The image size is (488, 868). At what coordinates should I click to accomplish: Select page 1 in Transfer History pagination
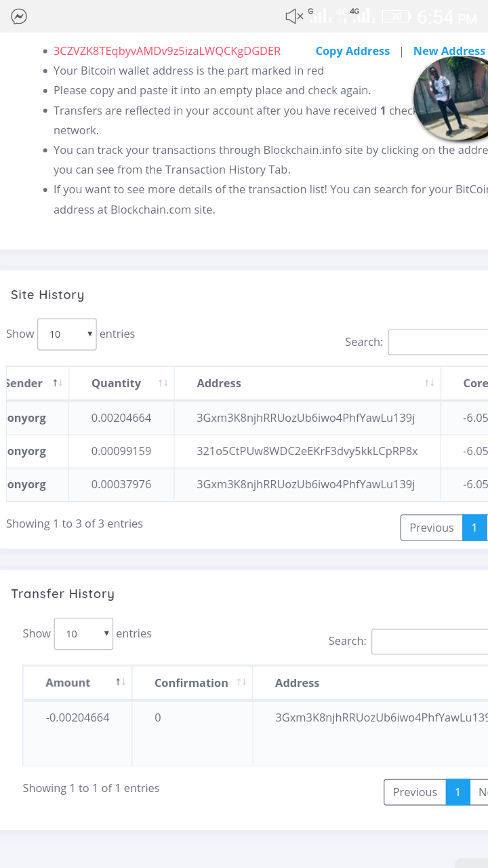pos(457,792)
